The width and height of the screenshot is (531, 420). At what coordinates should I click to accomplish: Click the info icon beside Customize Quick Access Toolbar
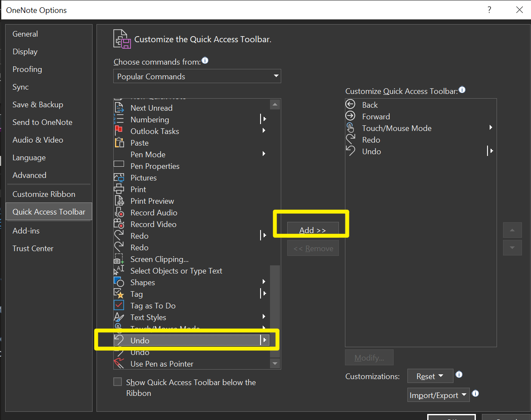(462, 90)
